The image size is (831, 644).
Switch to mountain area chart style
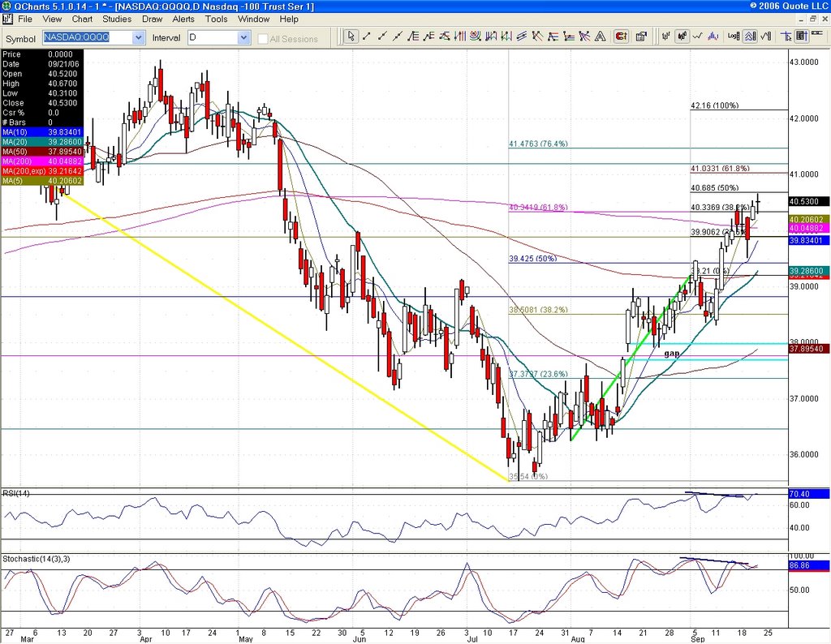tap(713, 36)
